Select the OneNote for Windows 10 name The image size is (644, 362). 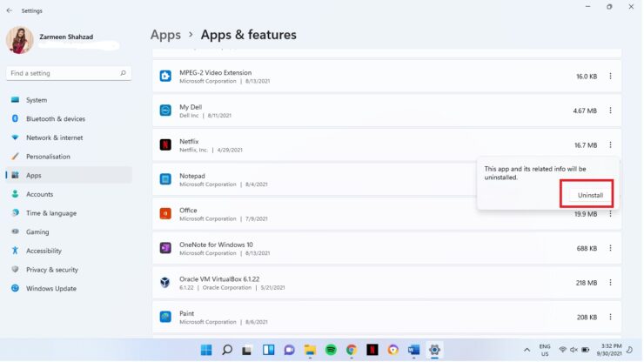(x=216, y=245)
